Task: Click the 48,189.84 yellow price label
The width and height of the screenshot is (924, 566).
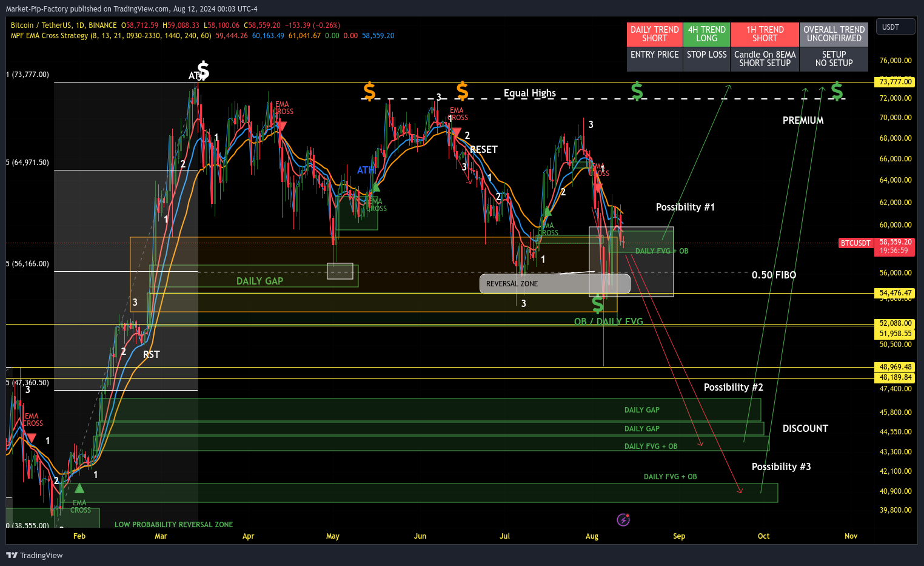Action: tap(896, 377)
